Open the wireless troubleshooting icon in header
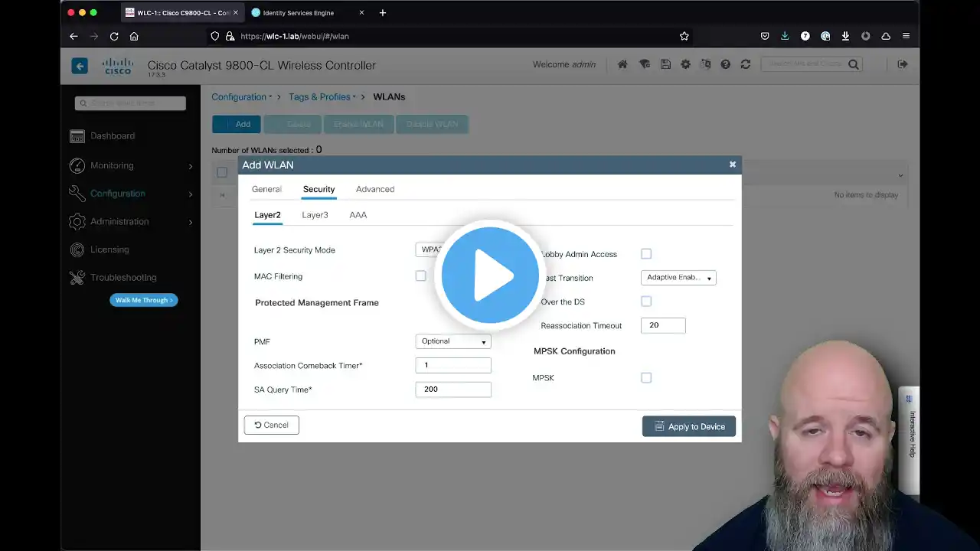The image size is (980, 551). point(645,65)
